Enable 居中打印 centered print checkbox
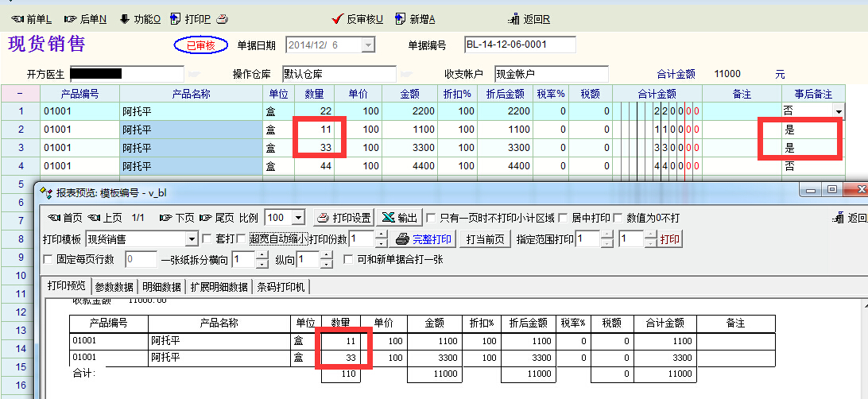Screen dimensions: 868x399 tap(564, 218)
